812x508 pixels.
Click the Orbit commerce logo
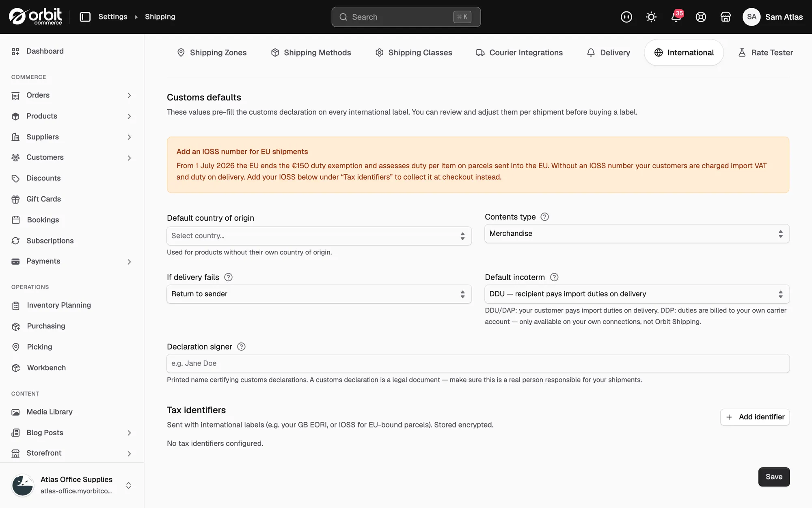(x=35, y=17)
